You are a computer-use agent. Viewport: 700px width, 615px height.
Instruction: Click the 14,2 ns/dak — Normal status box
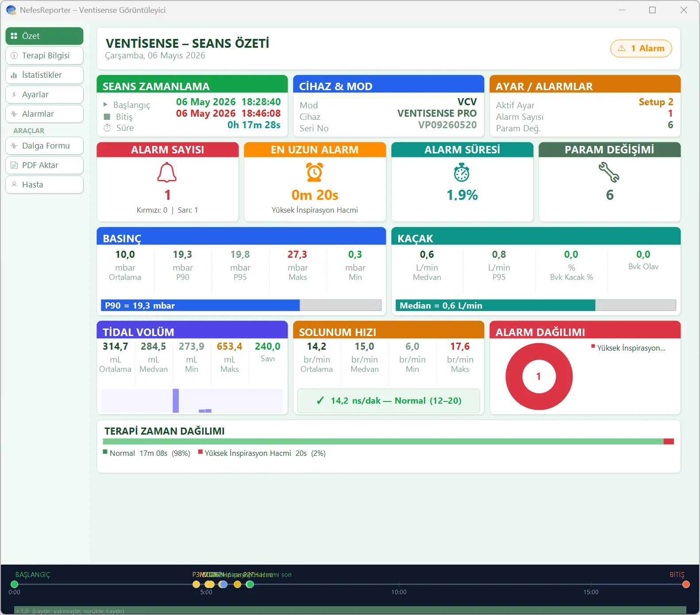(x=388, y=401)
